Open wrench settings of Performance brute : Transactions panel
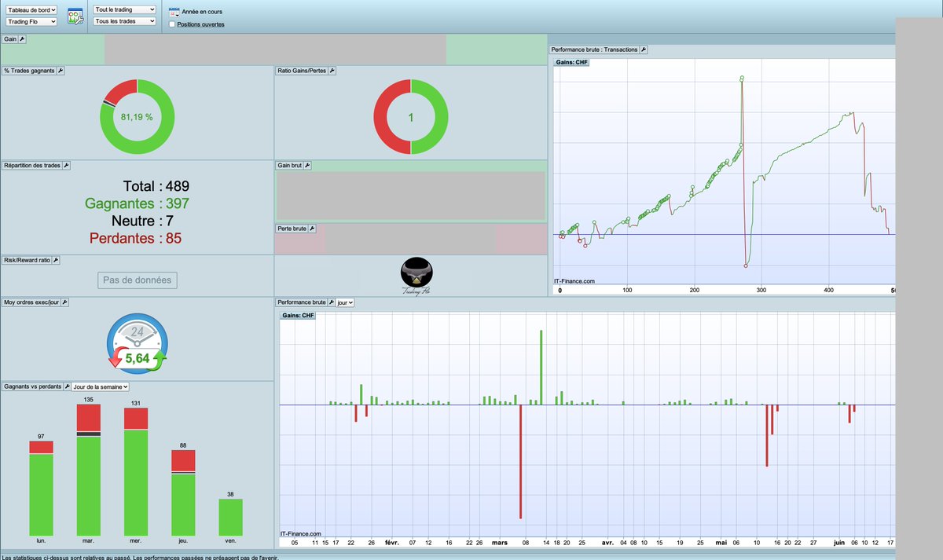This screenshot has height=560, width=943. pyautogui.click(x=644, y=49)
